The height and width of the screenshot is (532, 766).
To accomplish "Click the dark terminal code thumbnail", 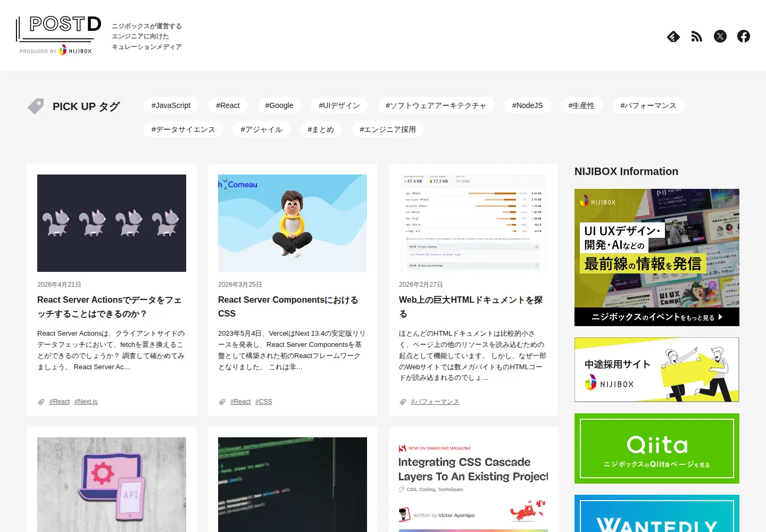I will click(x=293, y=485).
